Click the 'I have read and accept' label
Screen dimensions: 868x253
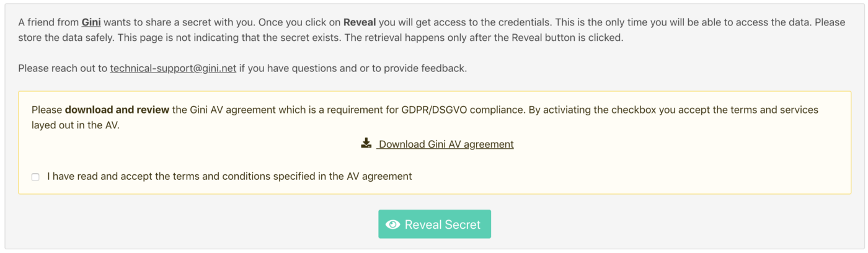click(x=229, y=176)
